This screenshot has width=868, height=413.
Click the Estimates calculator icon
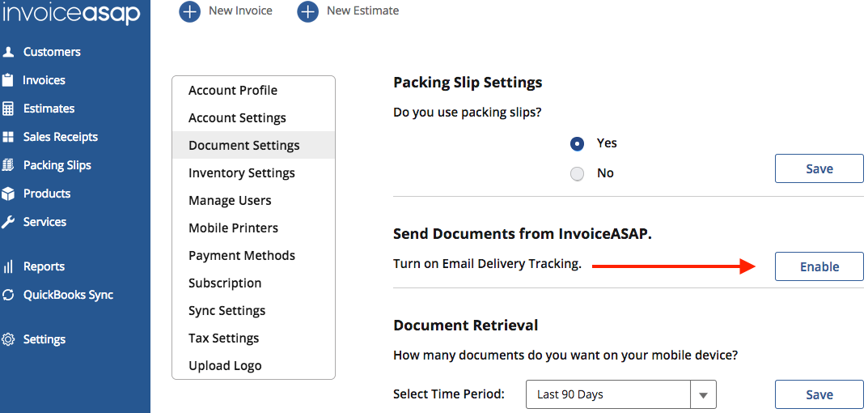click(x=8, y=109)
